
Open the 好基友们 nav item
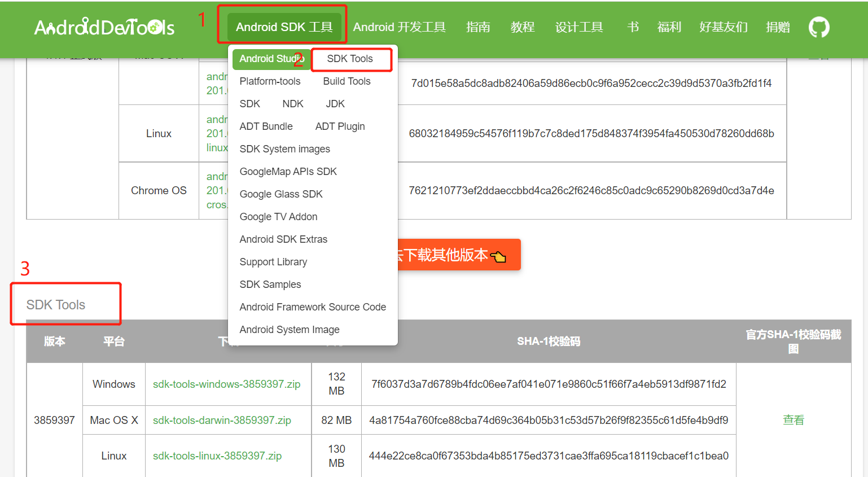pyautogui.click(x=724, y=27)
